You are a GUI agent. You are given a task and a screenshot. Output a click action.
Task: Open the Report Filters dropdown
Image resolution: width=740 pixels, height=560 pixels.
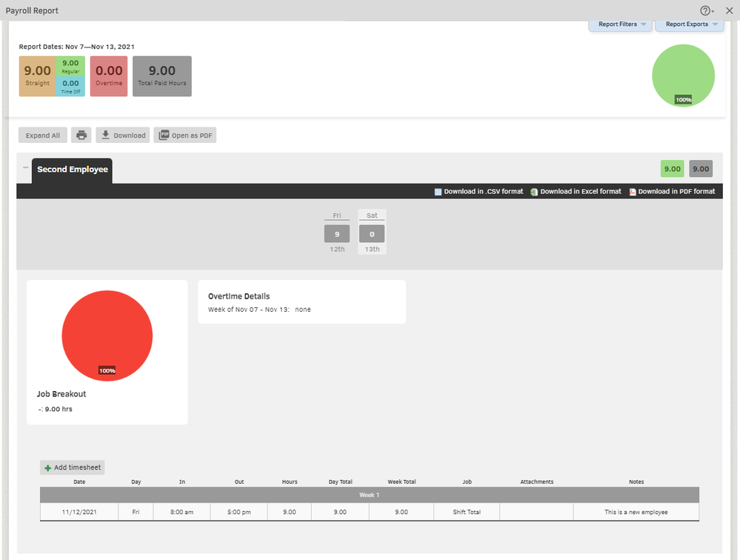coord(620,24)
